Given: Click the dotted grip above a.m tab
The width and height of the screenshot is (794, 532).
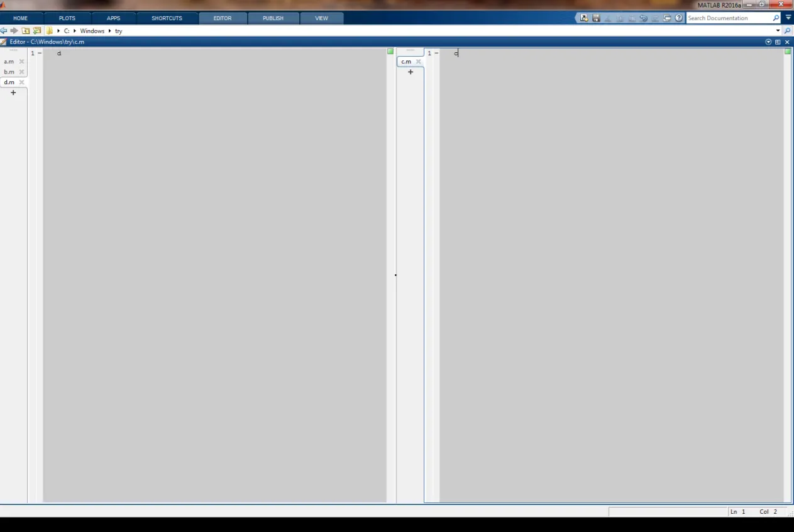Looking at the screenshot, I should pyautogui.click(x=13, y=50).
